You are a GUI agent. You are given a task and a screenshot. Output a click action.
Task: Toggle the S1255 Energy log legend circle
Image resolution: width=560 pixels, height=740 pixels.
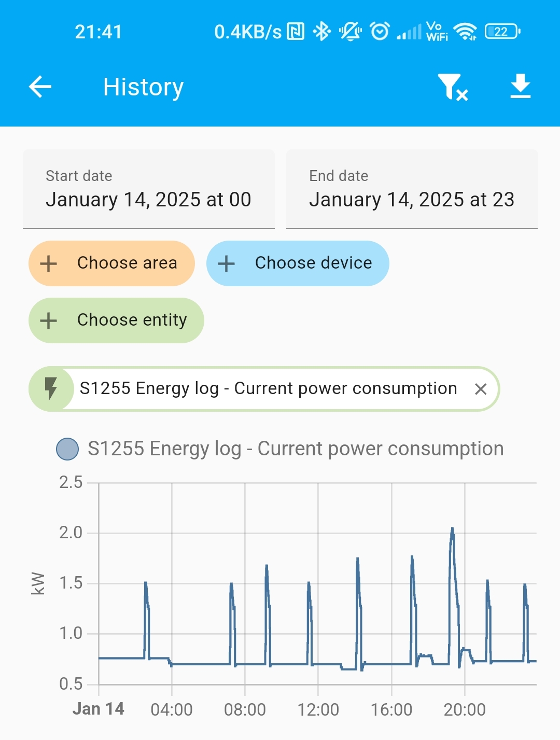point(67,449)
